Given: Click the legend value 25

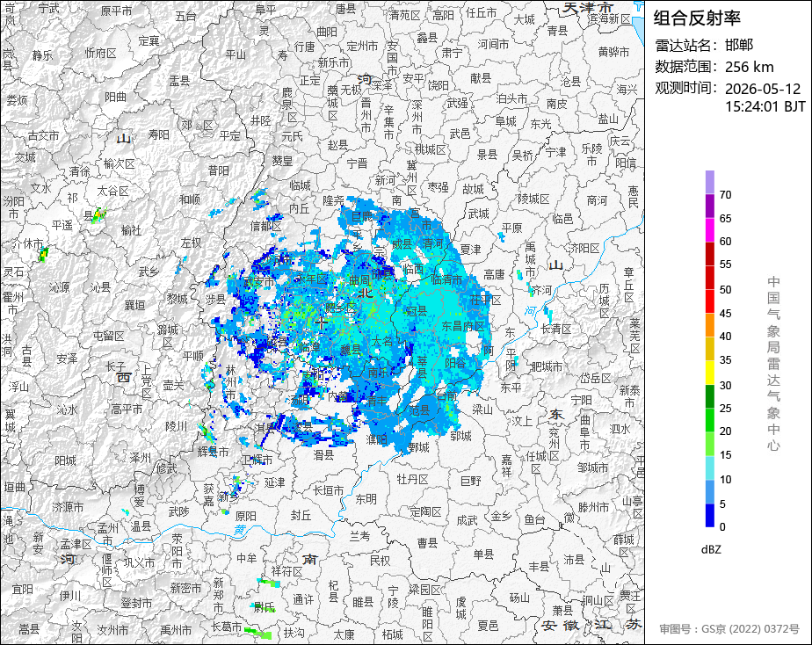Looking at the screenshot, I should [726, 409].
